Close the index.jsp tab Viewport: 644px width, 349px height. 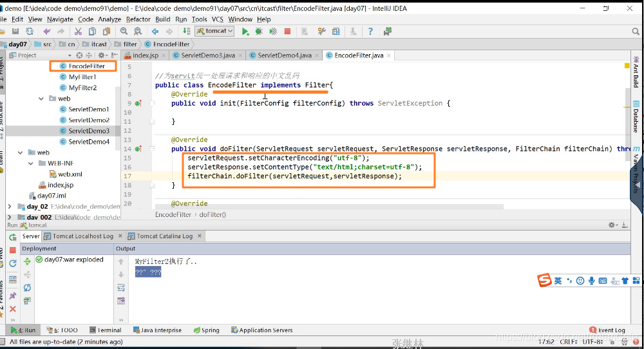(x=164, y=55)
